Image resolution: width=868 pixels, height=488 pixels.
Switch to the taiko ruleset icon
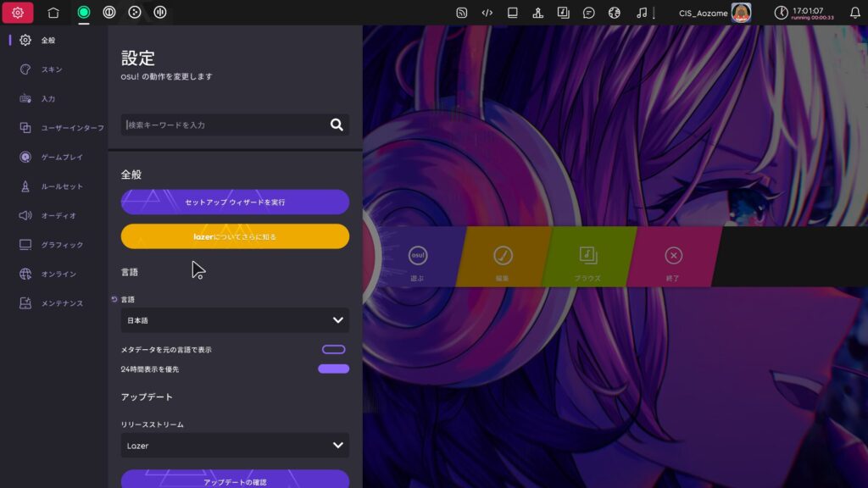[x=109, y=12]
